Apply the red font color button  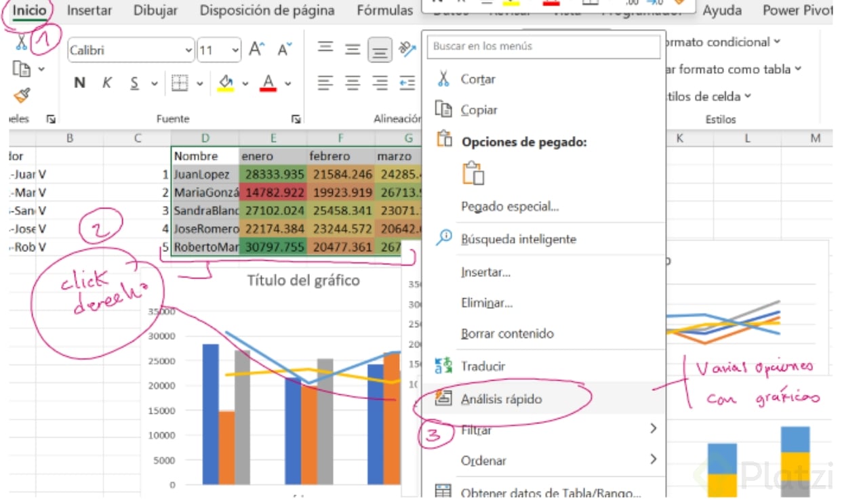[x=268, y=83]
